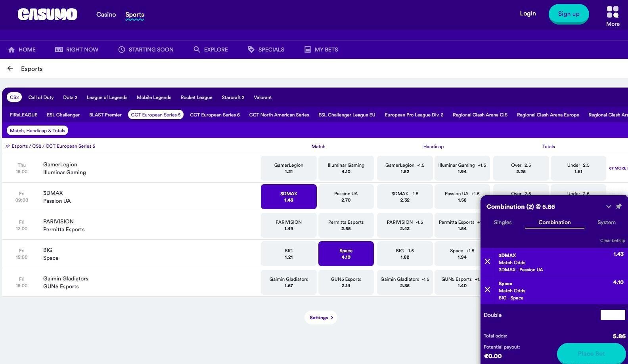628x364 pixels.
Task: Open RIGHT NOW live section
Action: [x=77, y=50]
